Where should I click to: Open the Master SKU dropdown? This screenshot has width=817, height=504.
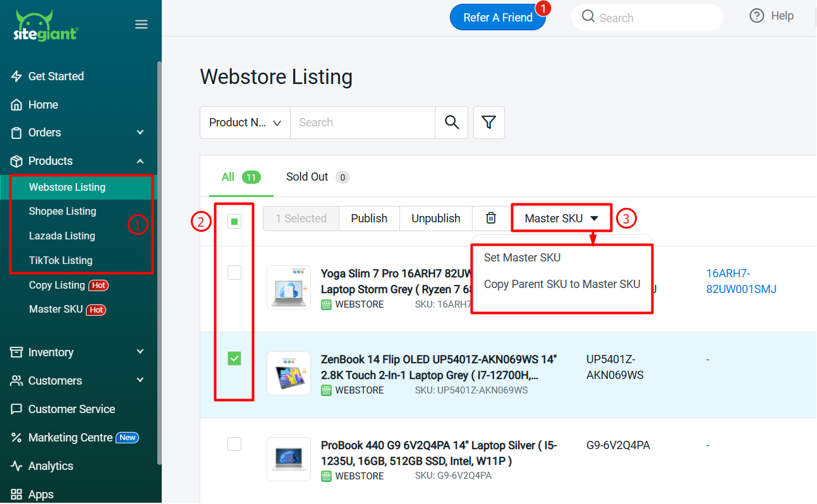pyautogui.click(x=561, y=219)
